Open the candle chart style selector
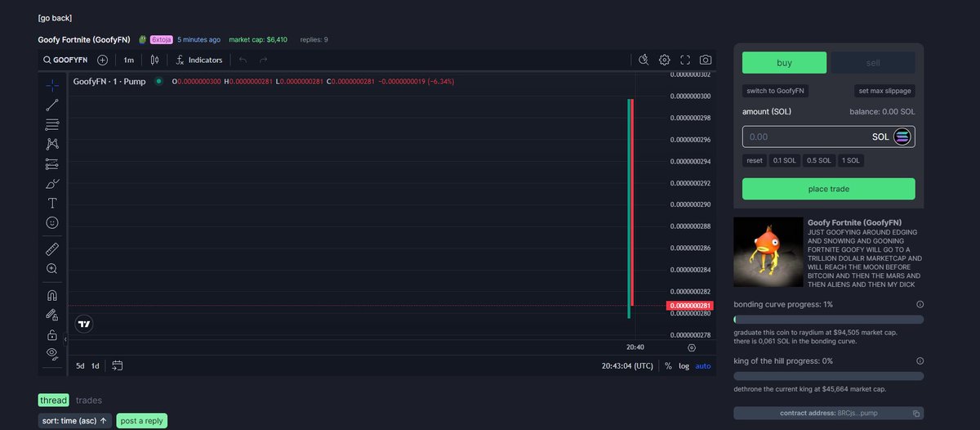The width and height of the screenshot is (980, 430). (x=154, y=60)
